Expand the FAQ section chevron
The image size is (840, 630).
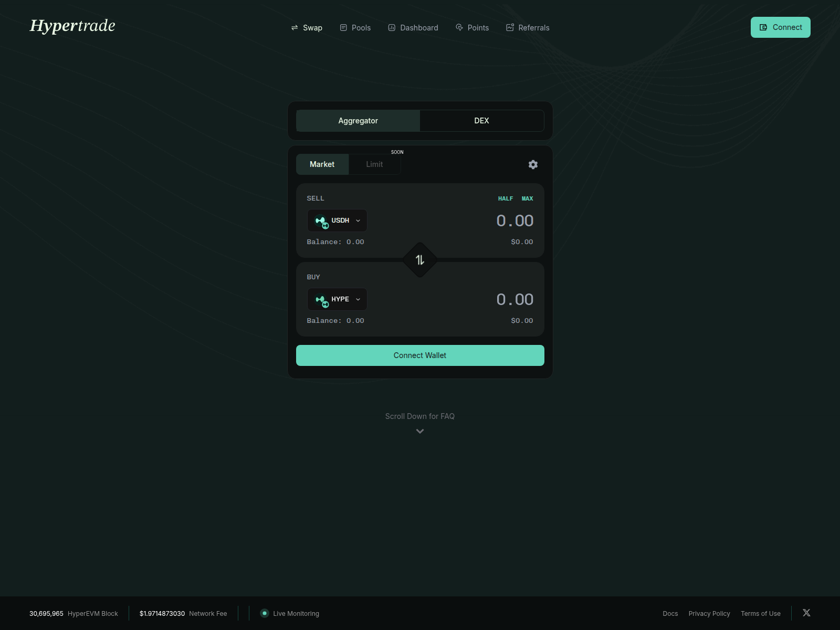(x=419, y=430)
